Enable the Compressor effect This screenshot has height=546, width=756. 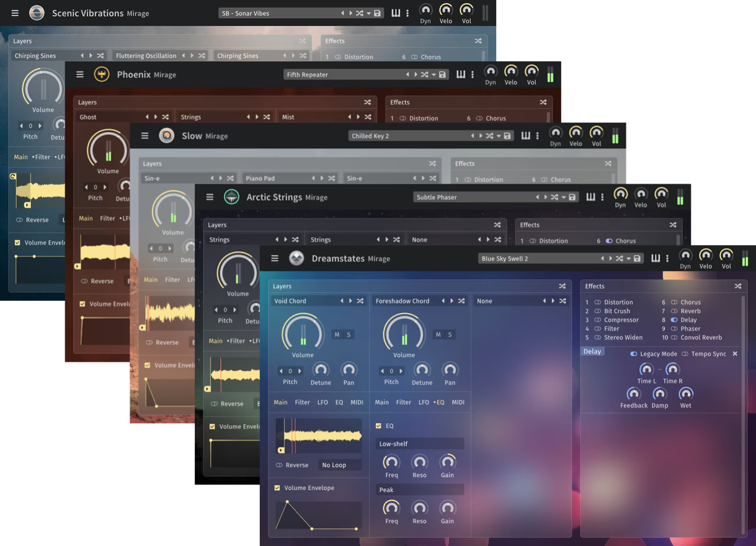coord(598,320)
